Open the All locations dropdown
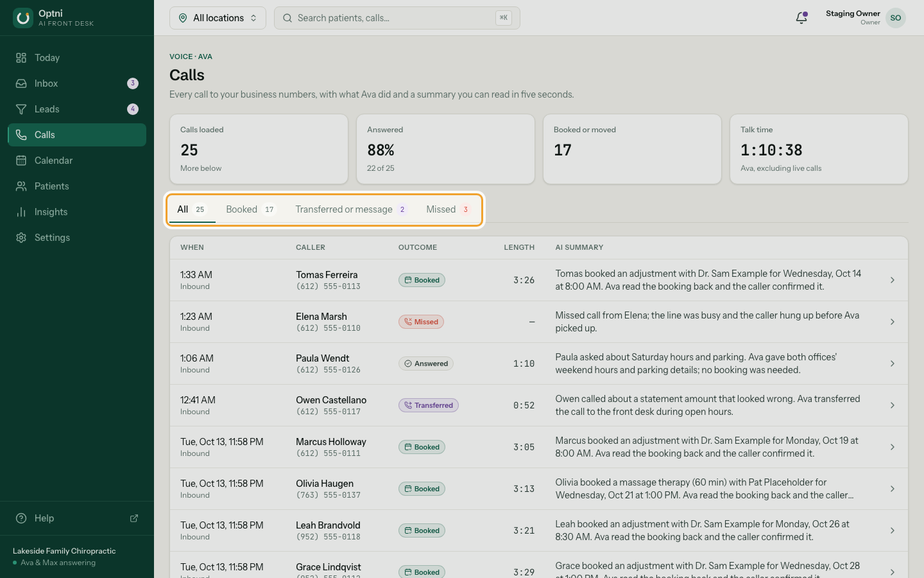924x578 pixels. pyautogui.click(x=218, y=18)
